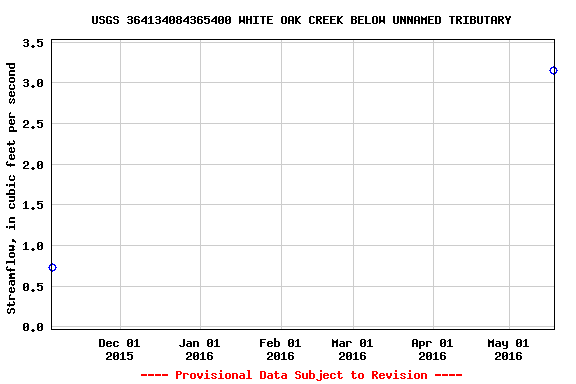
Task: Click the 'Apr 01 2016' x-axis label
Action: [x=432, y=349]
